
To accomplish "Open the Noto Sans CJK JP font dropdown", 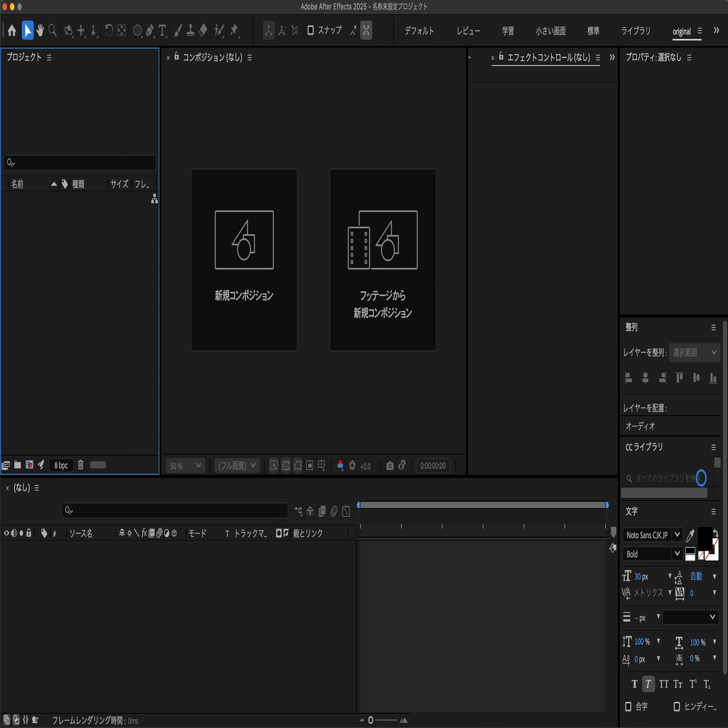I will coord(652,535).
